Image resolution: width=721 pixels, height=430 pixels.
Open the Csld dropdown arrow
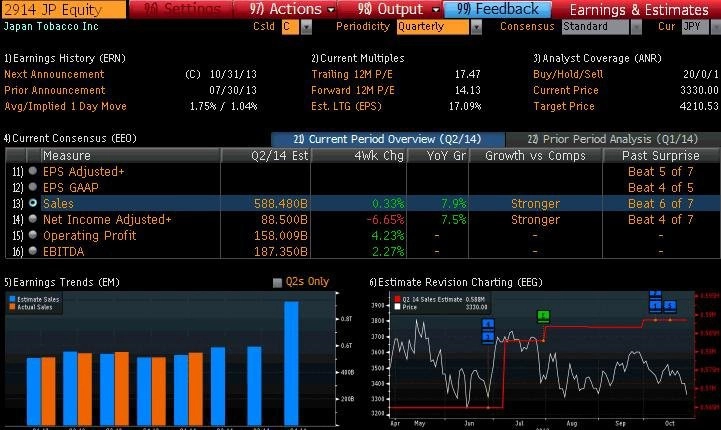(x=306, y=27)
